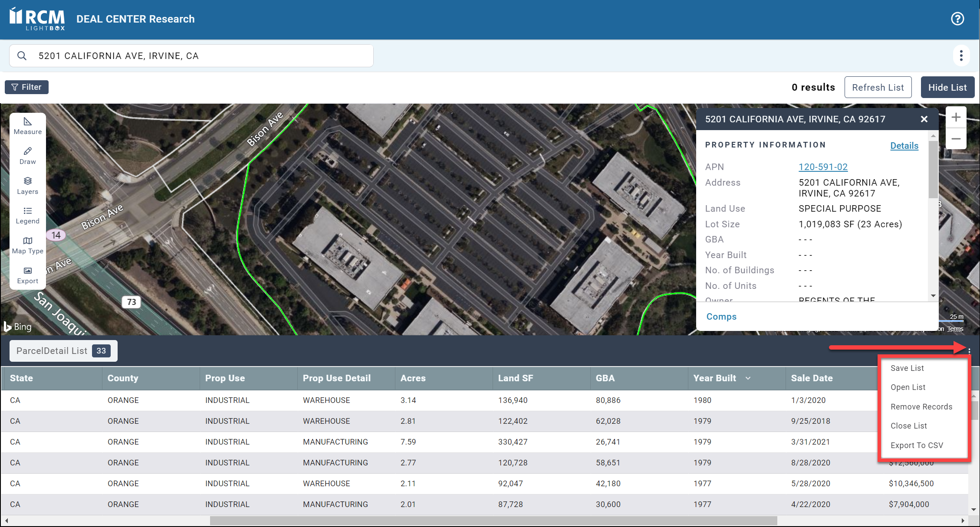Click the list options three-dot menu
This screenshot has width=980, height=527.
pyautogui.click(x=969, y=351)
